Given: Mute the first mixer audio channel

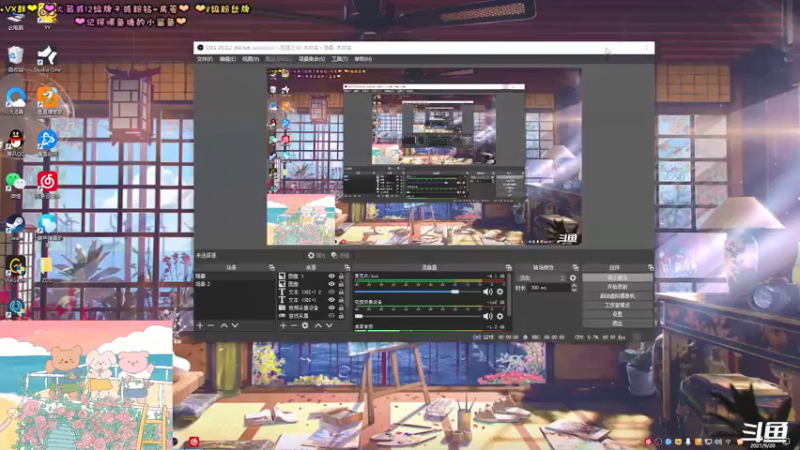Looking at the screenshot, I should (488, 292).
